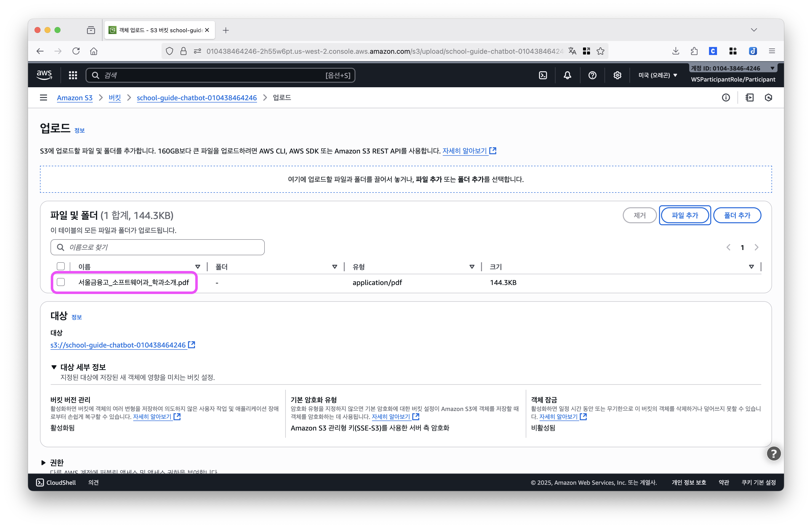
Task: Open the Firefox application menu
Action: pyautogui.click(x=772, y=51)
